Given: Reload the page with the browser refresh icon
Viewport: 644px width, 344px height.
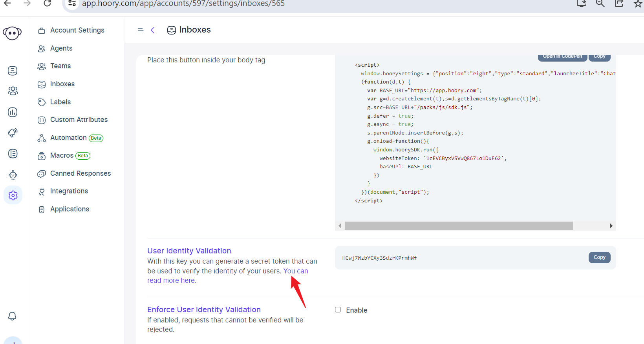Looking at the screenshot, I should coord(47,4).
